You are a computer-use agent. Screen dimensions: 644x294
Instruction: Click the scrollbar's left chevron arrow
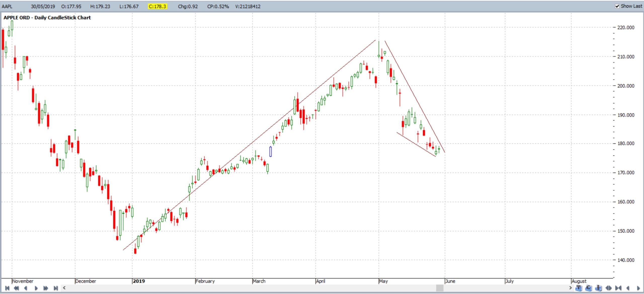click(x=64, y=288)
